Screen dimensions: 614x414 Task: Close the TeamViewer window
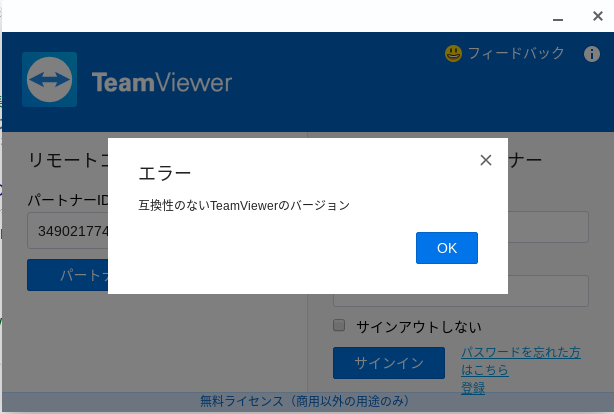(x=598, y=16)
